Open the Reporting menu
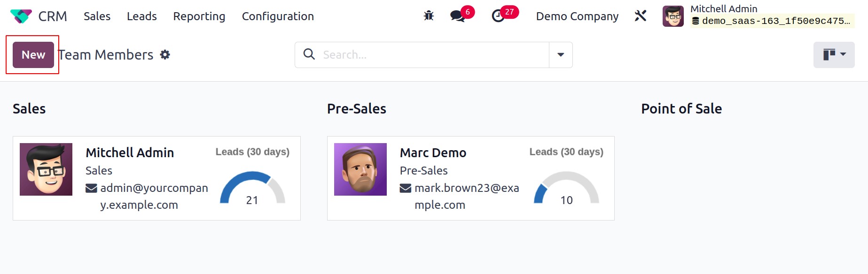 point(199,16)
